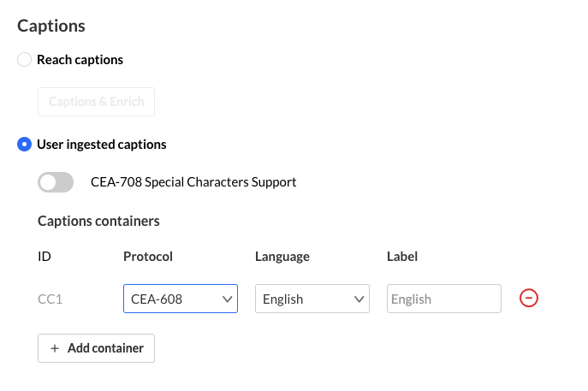Select the Reach captions radio button
Screen dimensions: 588x391
tap(25, 60)
